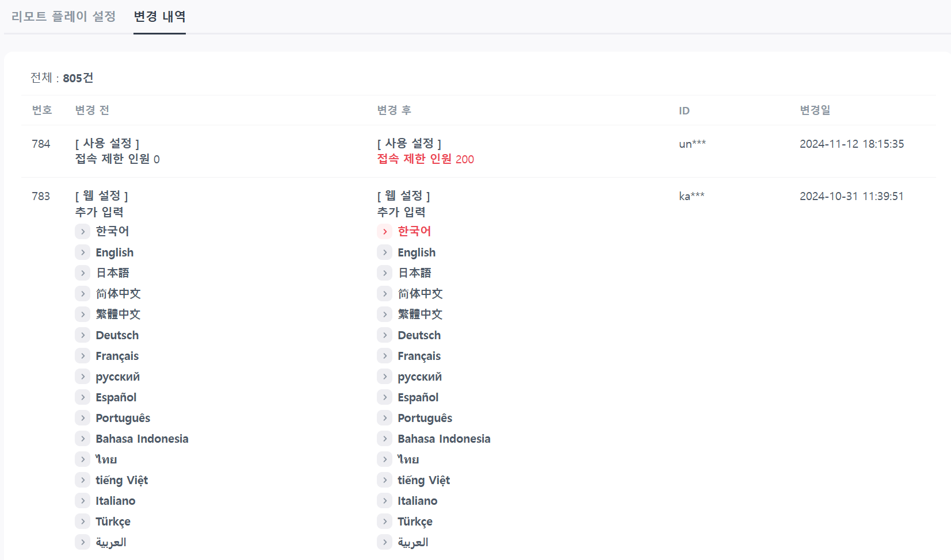Expand ไทย entry in 변경 후 column

coord(385,459)
